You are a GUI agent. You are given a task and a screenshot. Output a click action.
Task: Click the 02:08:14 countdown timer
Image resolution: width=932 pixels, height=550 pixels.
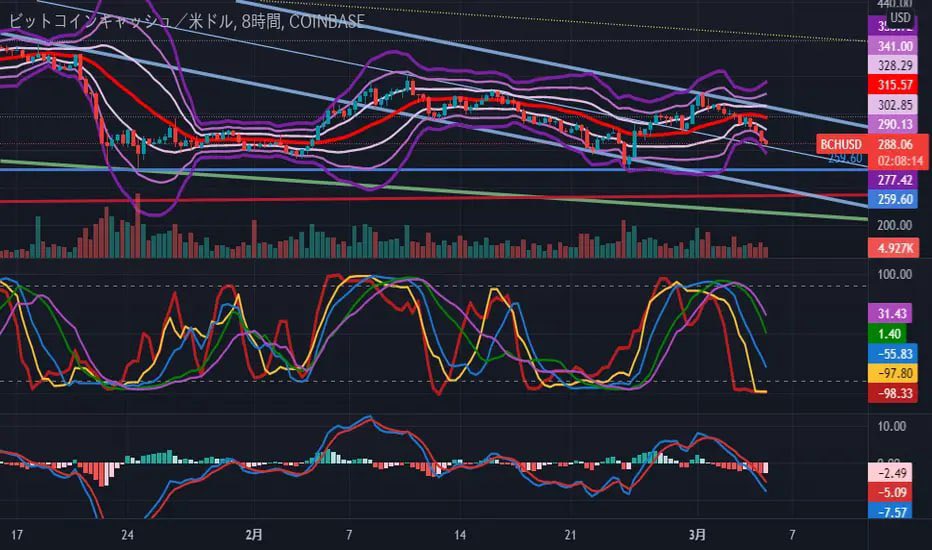902,161
